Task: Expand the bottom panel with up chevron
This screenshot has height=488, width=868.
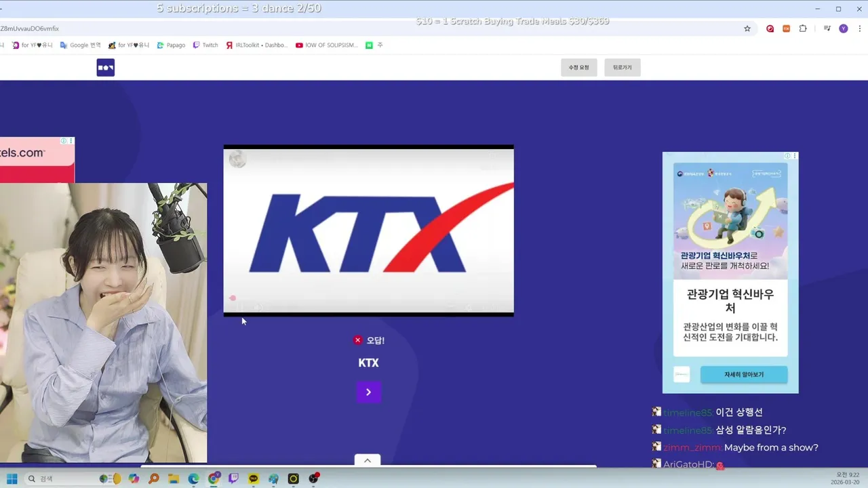Action: pyautogui.click(x=368, y=460)
